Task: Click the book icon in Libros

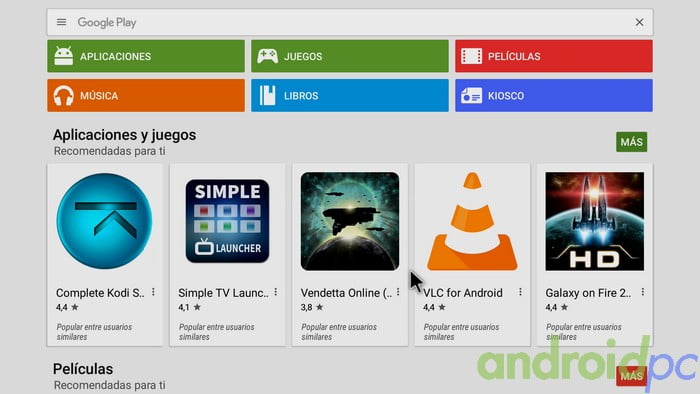Action: click(267, 95)
